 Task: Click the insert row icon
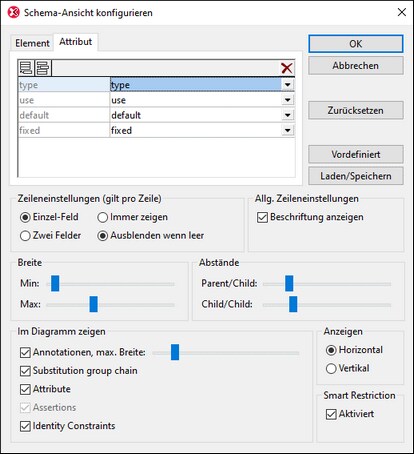(42, 68)
